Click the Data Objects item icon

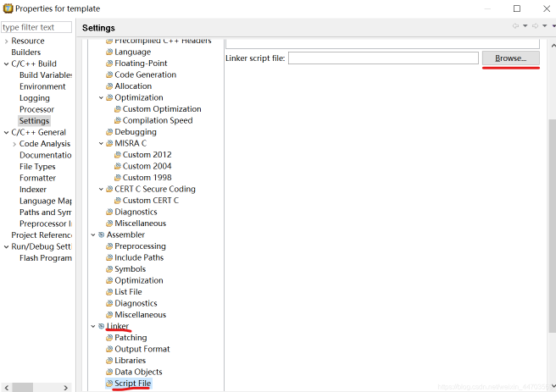[108, 372]
